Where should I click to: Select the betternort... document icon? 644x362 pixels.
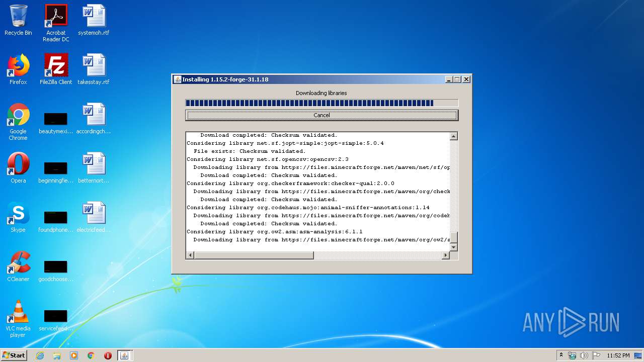click(94, 168)
